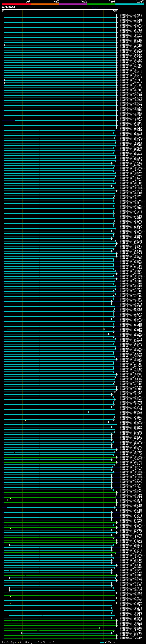Open hit UniRef100_Q01DP7

(x=131, y=329)
